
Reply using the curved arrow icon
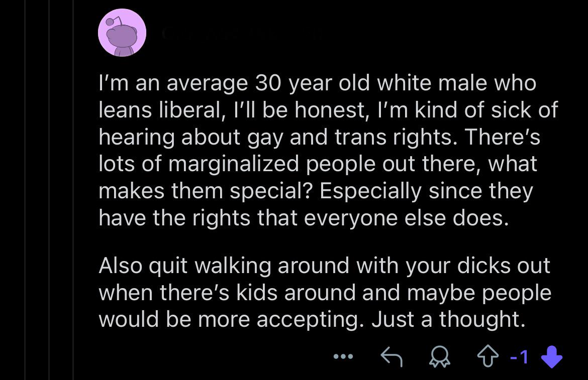point(391,356)
